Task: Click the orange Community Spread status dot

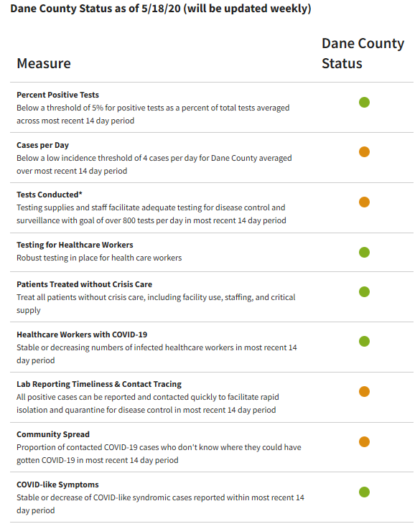Action: tap(364, 441)
